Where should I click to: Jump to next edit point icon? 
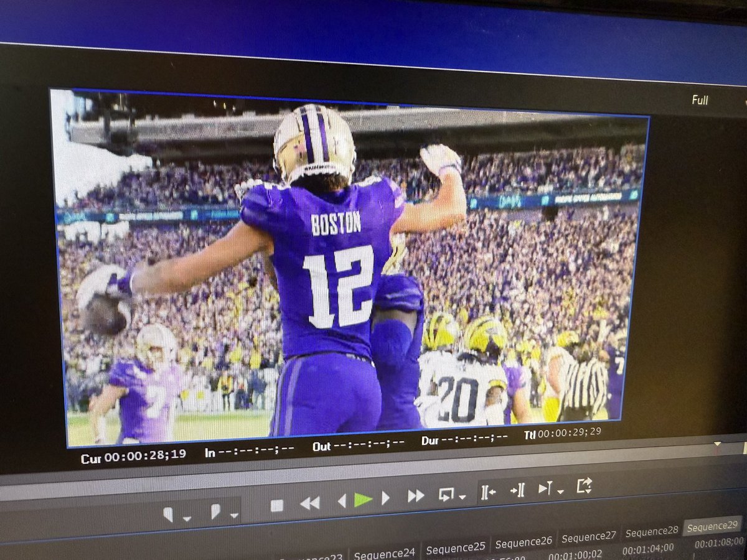(518, 490)
